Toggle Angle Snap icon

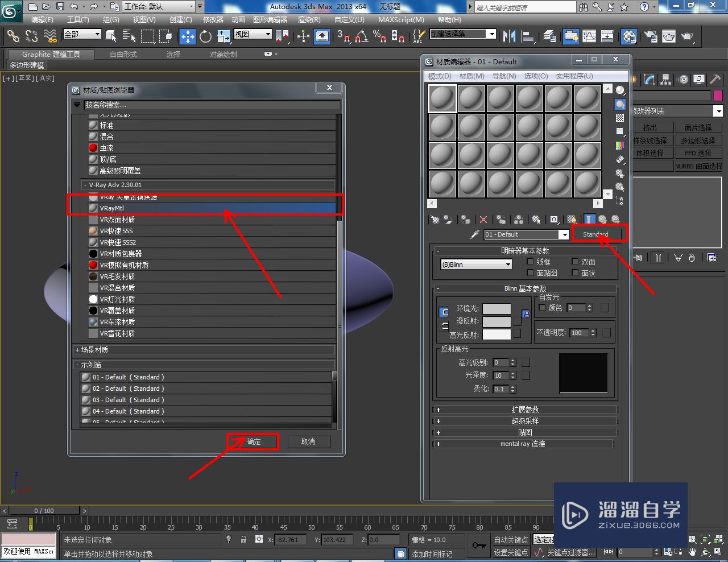coord(362,36)
